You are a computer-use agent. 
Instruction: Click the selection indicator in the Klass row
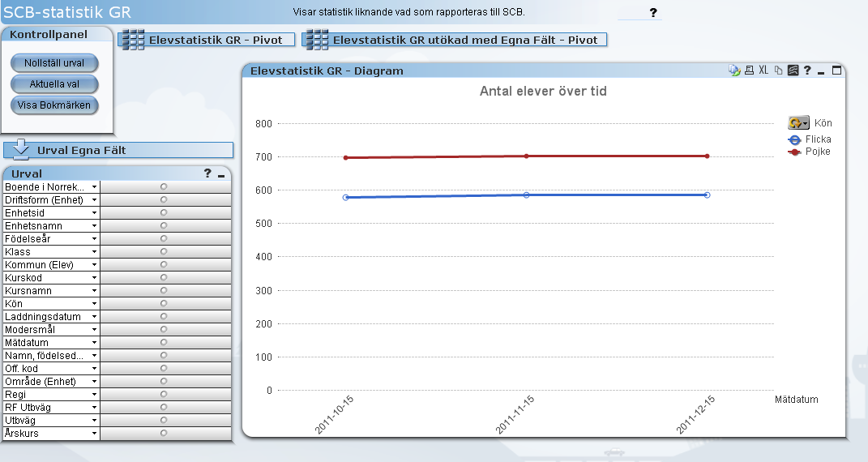(164, 252)
